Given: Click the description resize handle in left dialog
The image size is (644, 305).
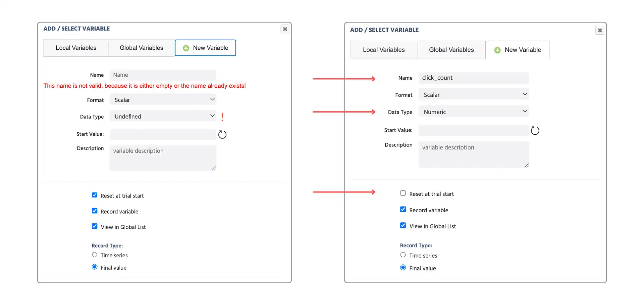Looking at the screenshot, I should (x=214, y=168).
